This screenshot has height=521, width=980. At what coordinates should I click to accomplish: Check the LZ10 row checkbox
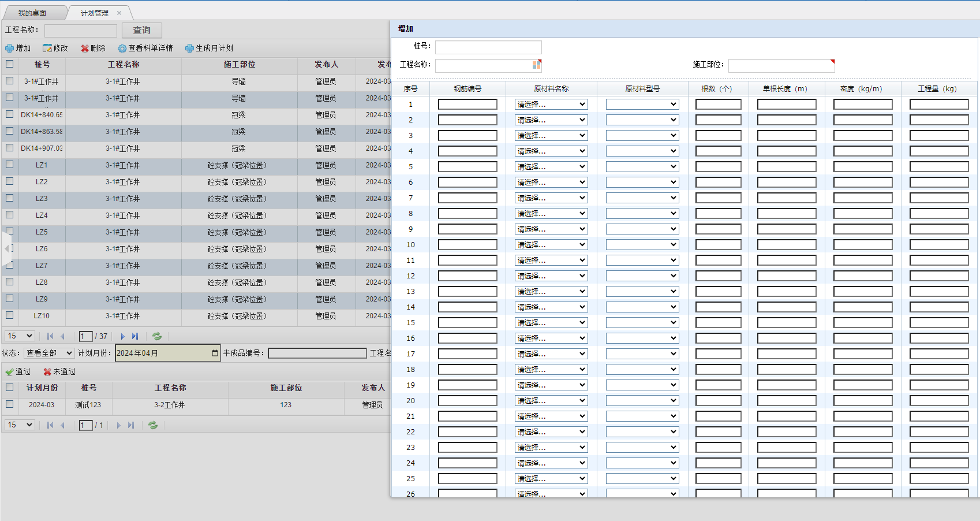[10, 315]
